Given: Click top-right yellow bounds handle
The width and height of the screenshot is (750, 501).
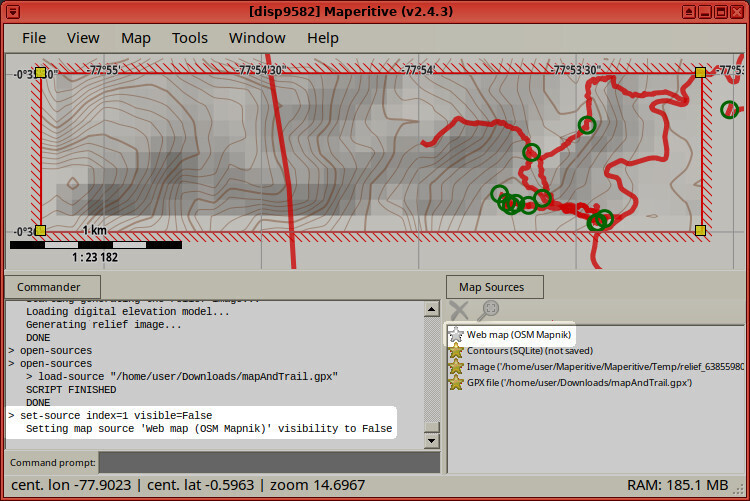Looking at the screenshot, I should click(700, 73).
